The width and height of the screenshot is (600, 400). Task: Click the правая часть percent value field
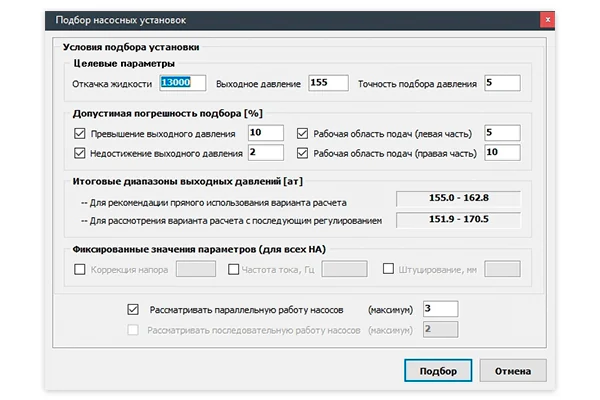coord(502,152)
